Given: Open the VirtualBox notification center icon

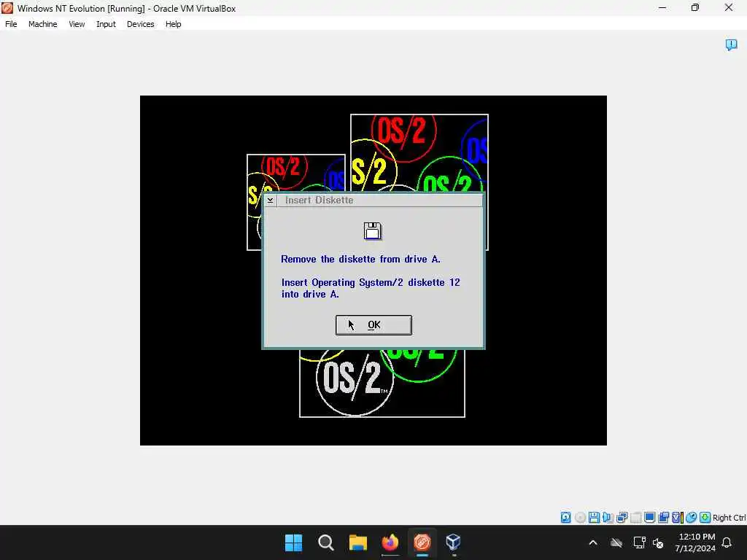Looking at the screenshot, I should coord(731,44).
